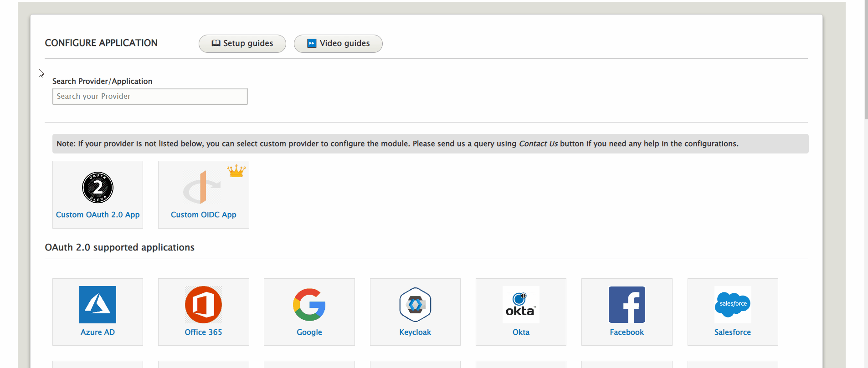This screenshot has height=368, width=868.
Task: Open the Okta link
Action: click(521, 332)
